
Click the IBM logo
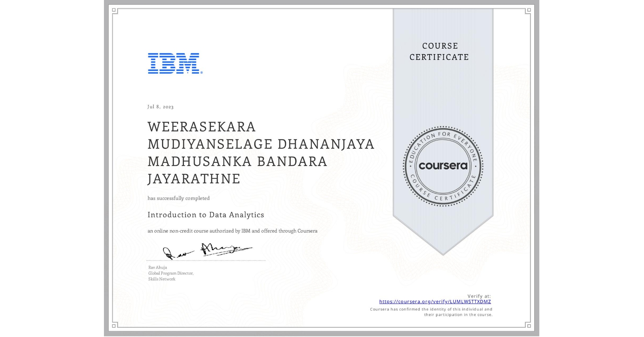coord(173,64)
